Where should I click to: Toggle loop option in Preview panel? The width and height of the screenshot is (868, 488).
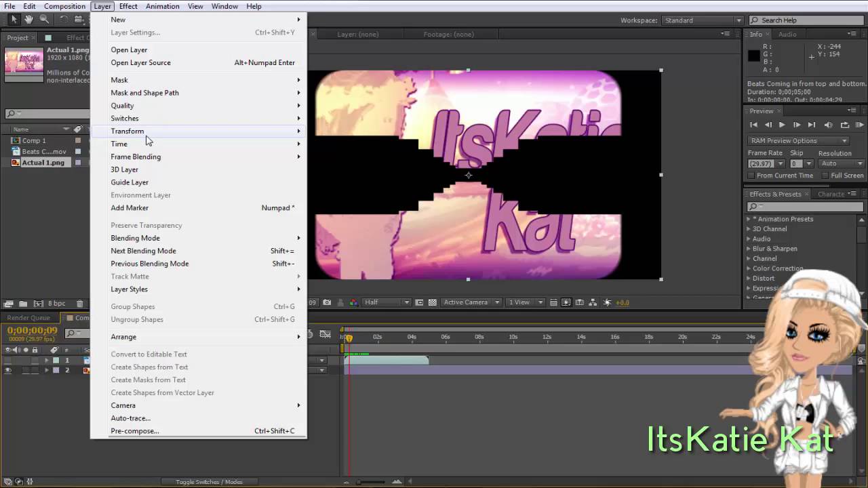(x=845, y=125)
